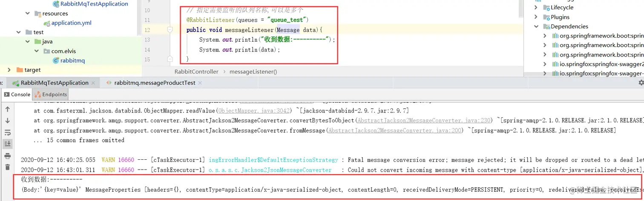Clear all console output with trash icon
This screenshot has width=644, height=201.
tap(7, 167)
